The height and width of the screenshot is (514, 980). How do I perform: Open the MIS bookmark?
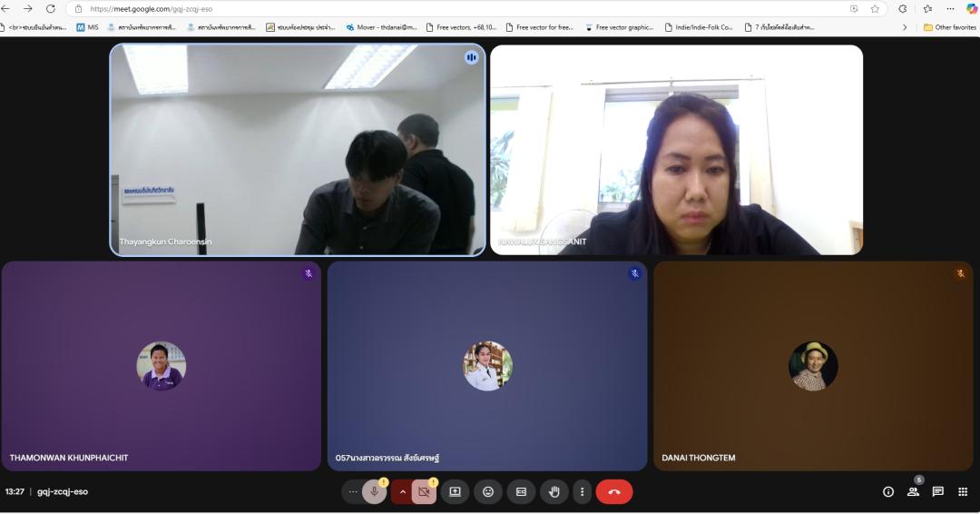[87, 27]
